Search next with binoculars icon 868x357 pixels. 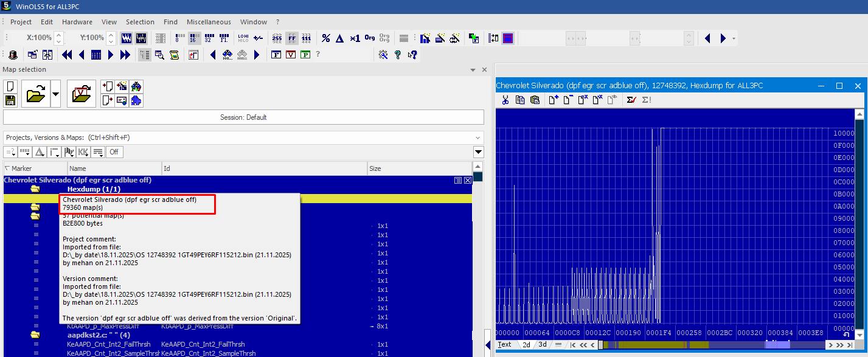coord(227,55)
